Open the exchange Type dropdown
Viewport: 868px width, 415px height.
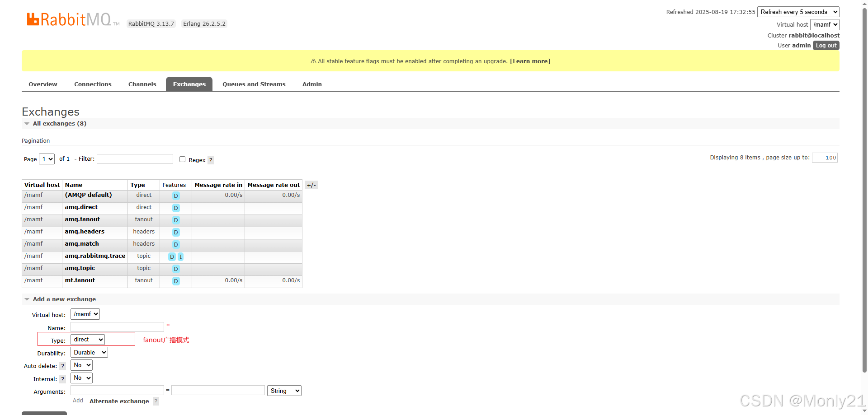(x=88, y=340)
